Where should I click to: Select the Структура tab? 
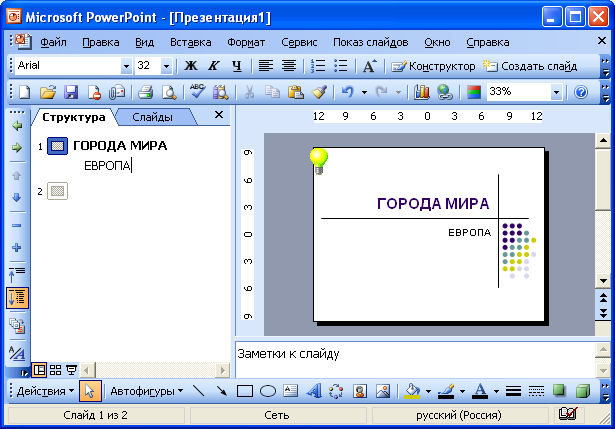tap(74, 117)
